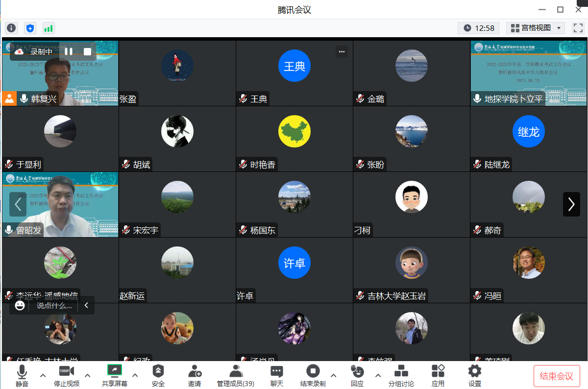Click the blue security shield icon
The width and height of the screenshot is (588, 389).
click(x=30, y=28)
